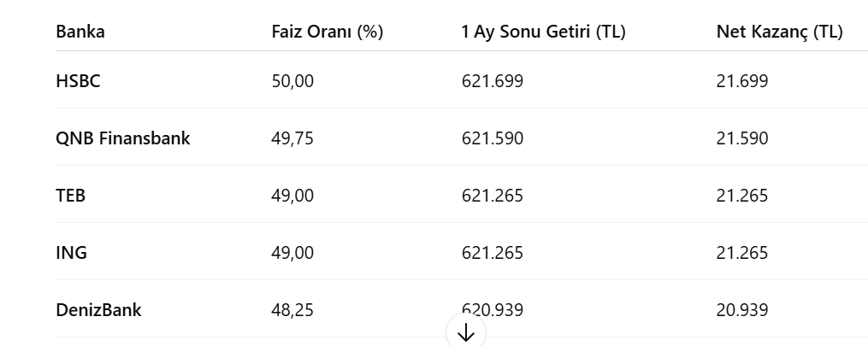Select the TEB bank name cell
The width and height of the screenshot is (868, 346).
click(x=70, y=196)
